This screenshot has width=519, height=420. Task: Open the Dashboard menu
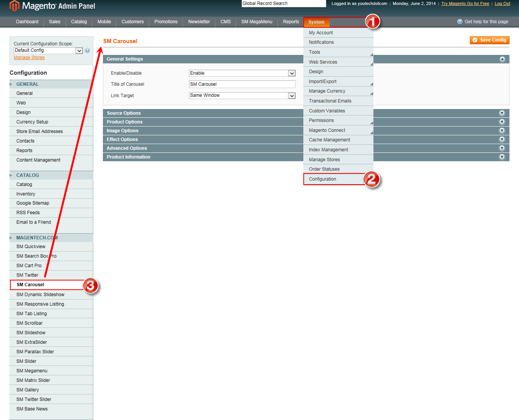pyautogui.click(x=27, y=22)
